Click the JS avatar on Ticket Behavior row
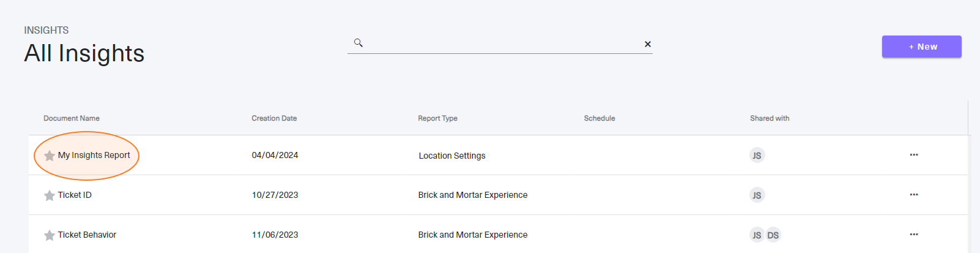This screenshot has width=980, height=253. click(757, 235)
